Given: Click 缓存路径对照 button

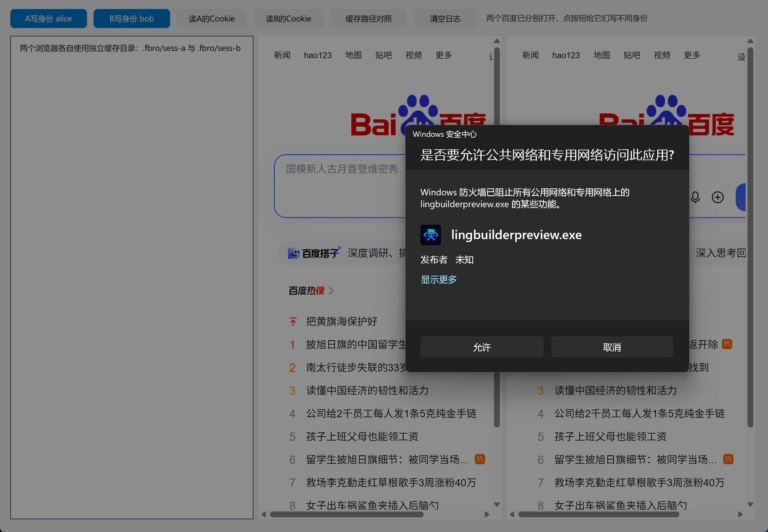Looking at the screenshot, I should (369, 19).
